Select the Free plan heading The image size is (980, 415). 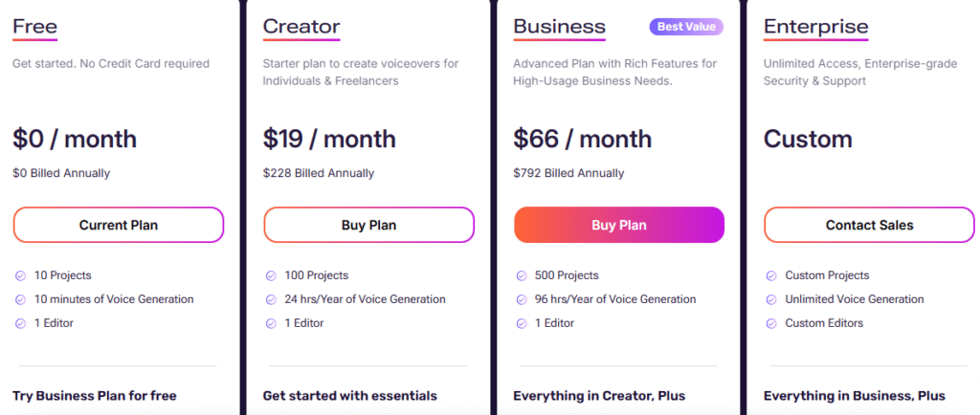click(34, 27)
